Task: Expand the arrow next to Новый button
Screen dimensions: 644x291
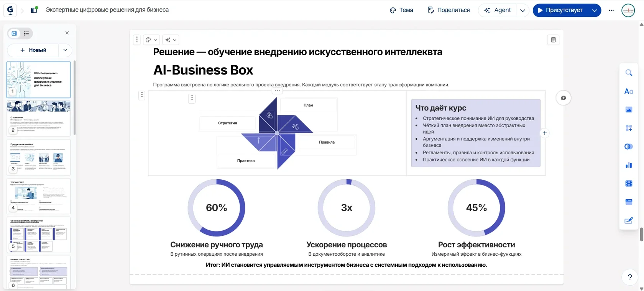Action: click(x=65, y=50)
